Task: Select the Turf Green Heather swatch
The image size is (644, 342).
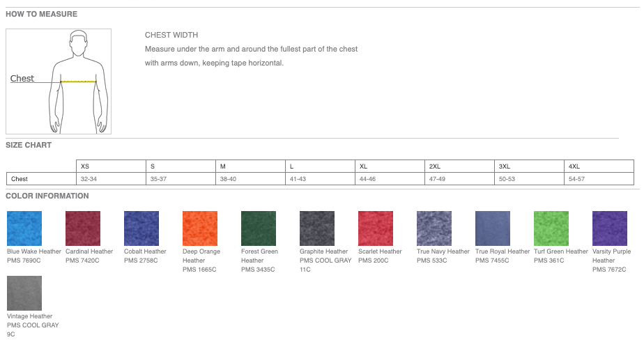Action: (x=551, y=228)
